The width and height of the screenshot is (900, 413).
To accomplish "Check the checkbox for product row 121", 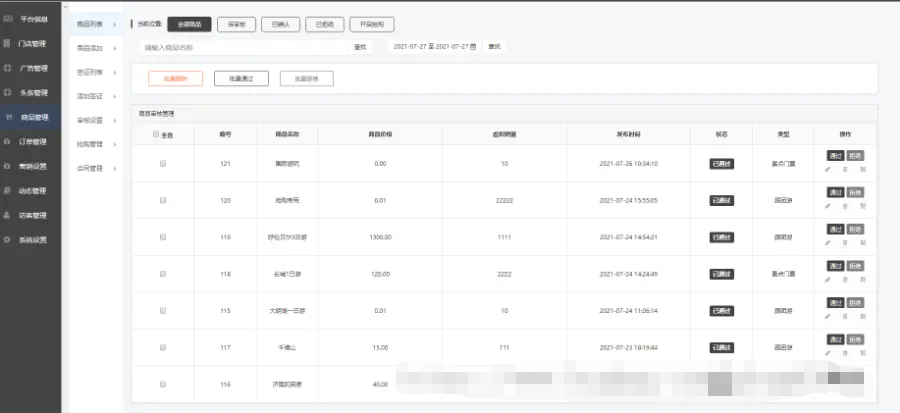I will (163, 163).
